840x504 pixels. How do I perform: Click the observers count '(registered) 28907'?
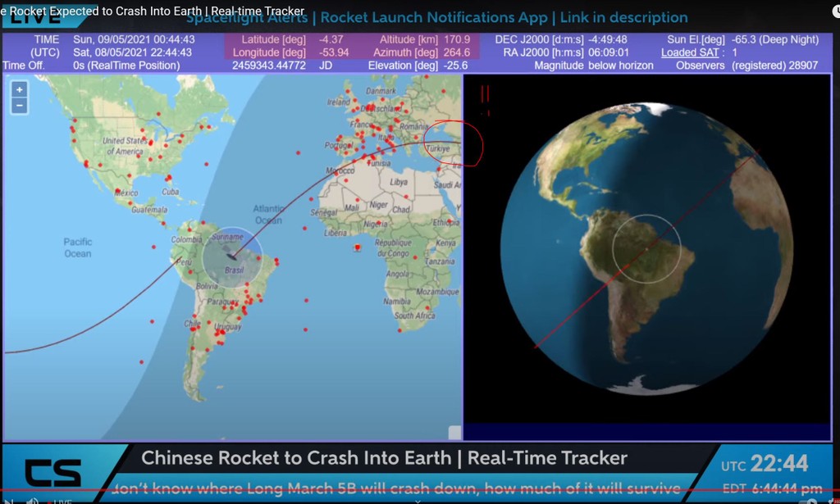point(774,66)
